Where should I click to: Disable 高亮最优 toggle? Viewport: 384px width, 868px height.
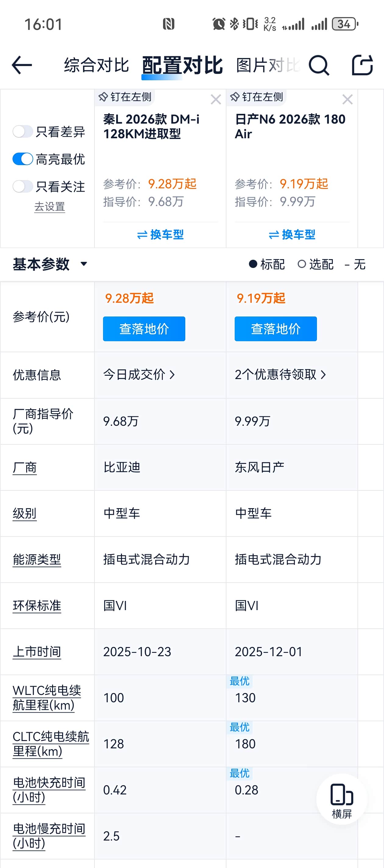pos(23,159)
